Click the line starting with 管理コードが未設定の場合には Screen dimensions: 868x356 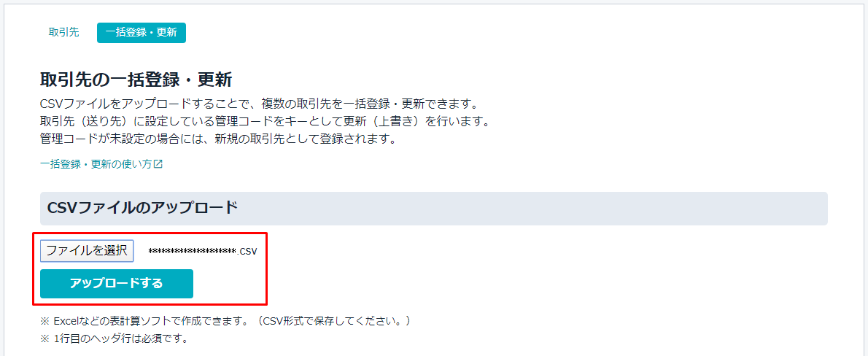pos(219,139)
